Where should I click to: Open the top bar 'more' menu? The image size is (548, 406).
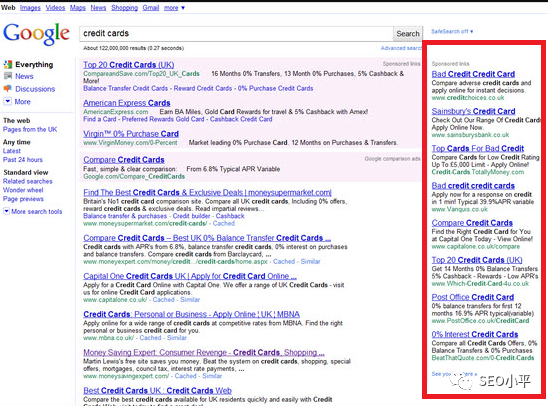pyautogui.click(x=174, y=8)
